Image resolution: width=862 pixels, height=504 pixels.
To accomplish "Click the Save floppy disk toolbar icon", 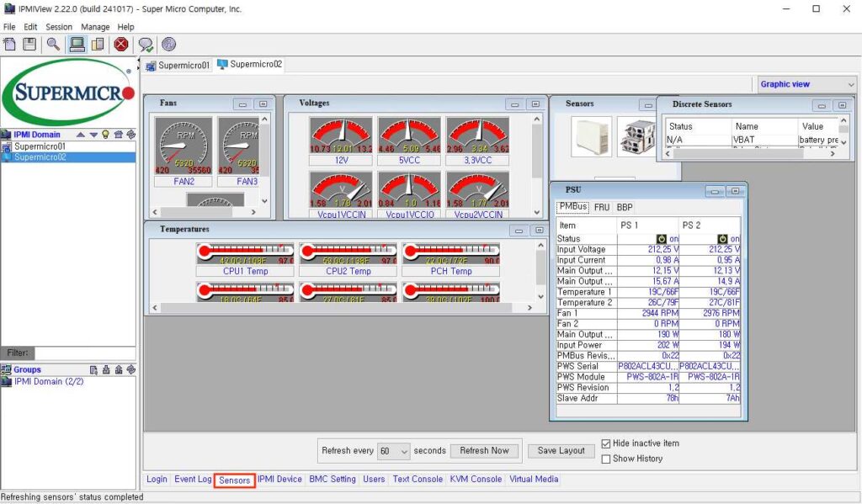I will pyautogui.click(x=29, y=44).
